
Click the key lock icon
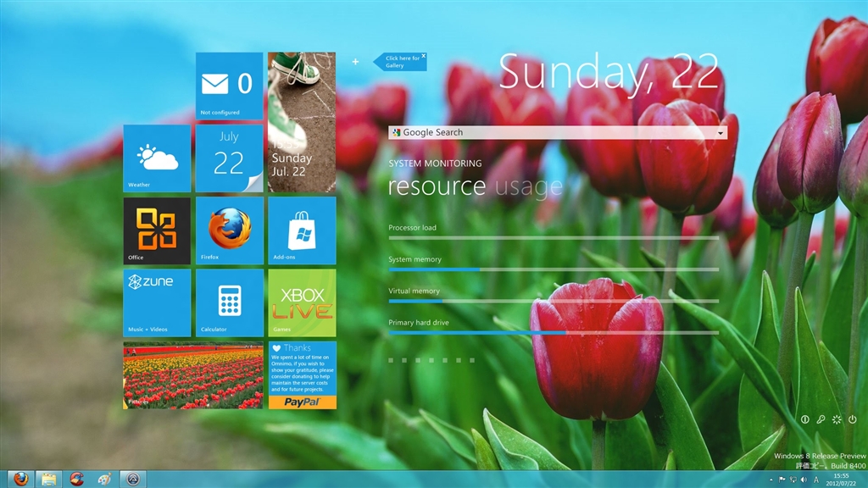click(821, 419)
